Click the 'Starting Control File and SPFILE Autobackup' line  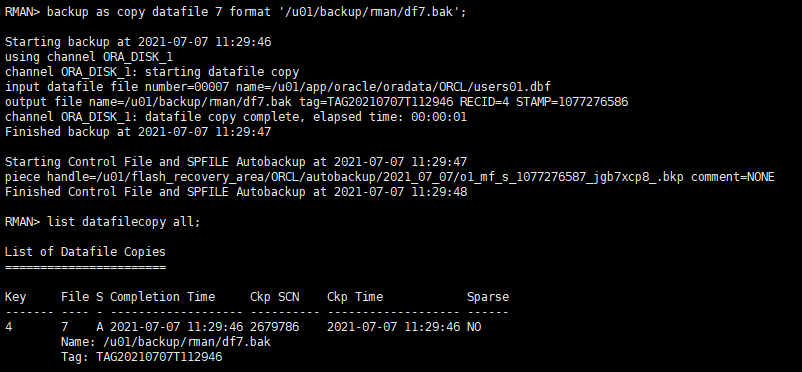[x=236, y=162]
